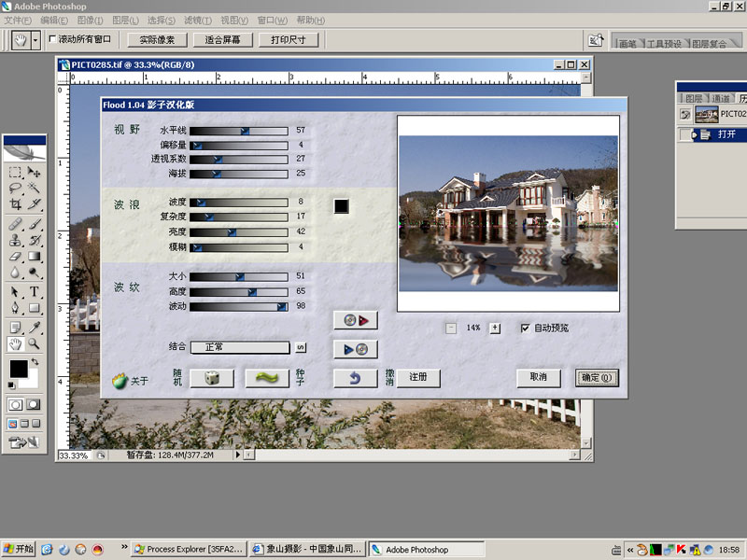Expand the quick launch overflow chevron
The image size is (747, 560).
124,547
